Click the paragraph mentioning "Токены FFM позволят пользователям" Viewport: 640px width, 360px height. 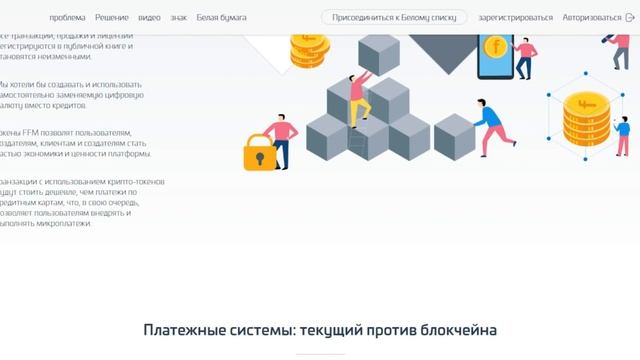76,143
